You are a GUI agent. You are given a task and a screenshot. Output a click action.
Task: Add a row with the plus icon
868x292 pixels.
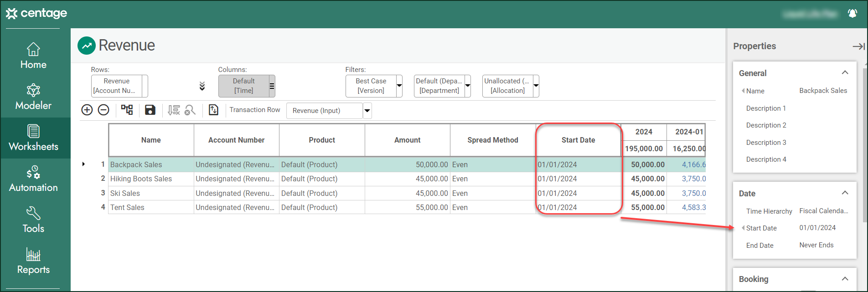[87, 110]
